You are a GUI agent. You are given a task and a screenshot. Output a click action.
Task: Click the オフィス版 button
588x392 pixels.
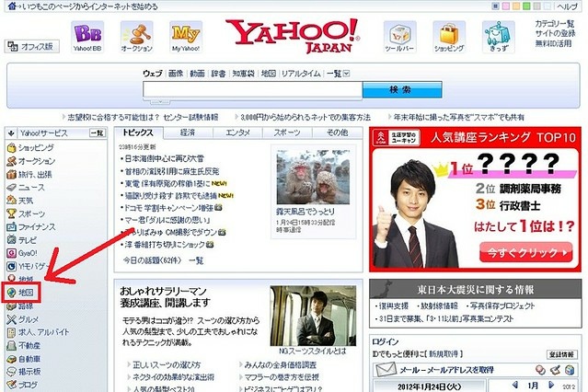(32, 47)
